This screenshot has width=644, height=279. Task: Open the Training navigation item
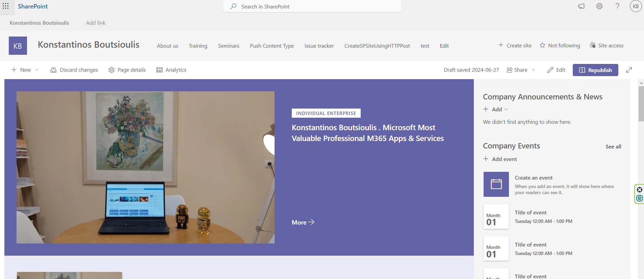point(198,46)
